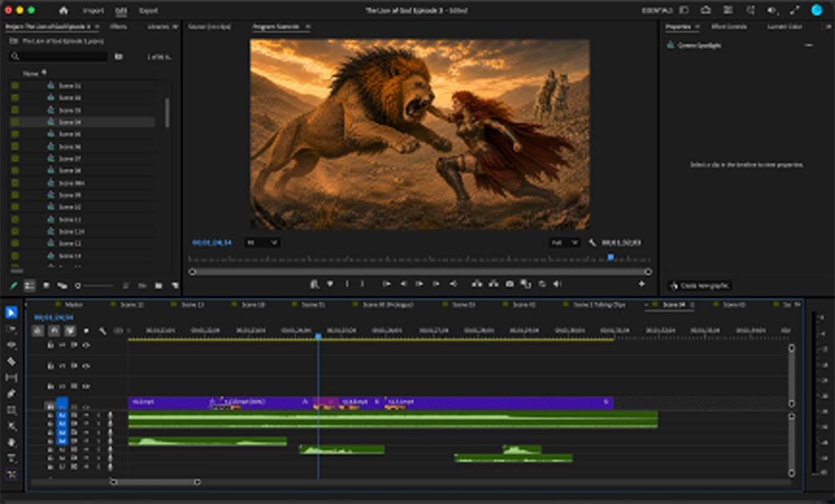
Task: Switch to the Effect Controls tab
Action: [729, 27]
